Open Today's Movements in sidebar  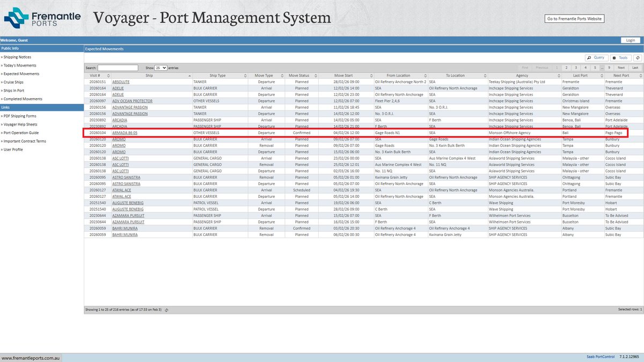coord(19,65)
